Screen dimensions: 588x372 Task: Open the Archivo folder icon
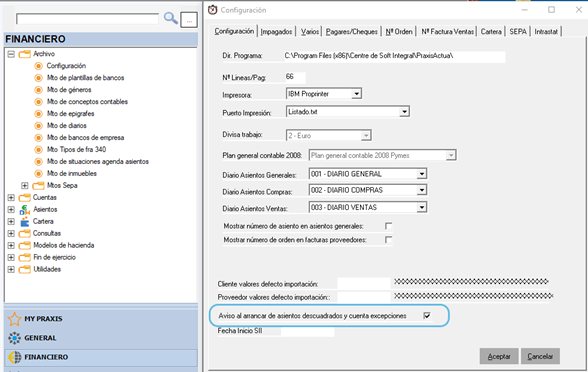tap(25, 54)
